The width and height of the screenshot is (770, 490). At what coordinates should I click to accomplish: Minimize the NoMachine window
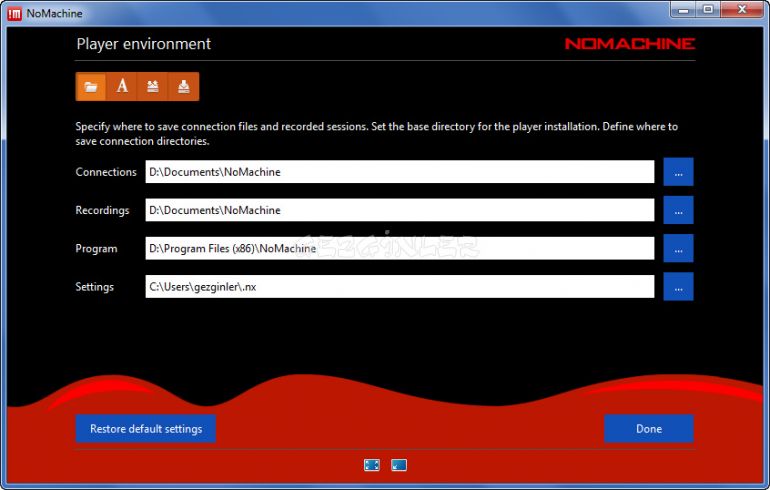[x=683, y=10]
